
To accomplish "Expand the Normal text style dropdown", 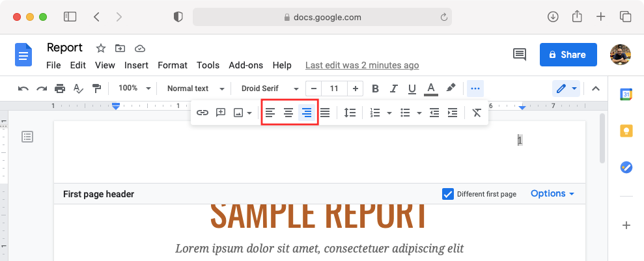I will tap(195, 88).
